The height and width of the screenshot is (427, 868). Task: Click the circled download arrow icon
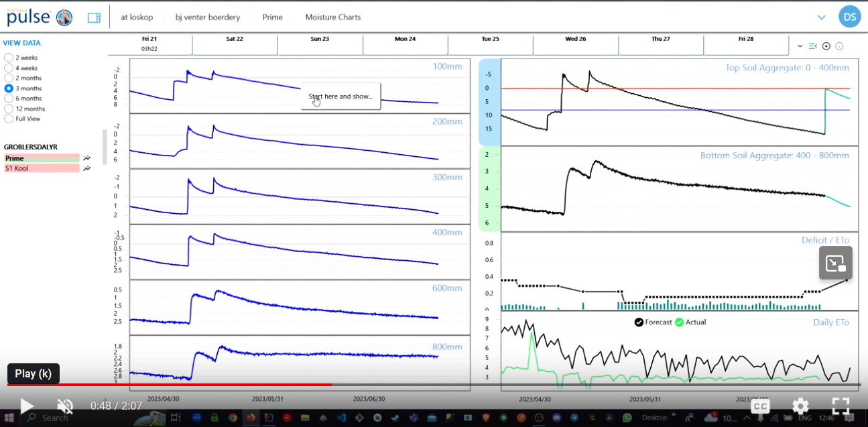(826, 46)
